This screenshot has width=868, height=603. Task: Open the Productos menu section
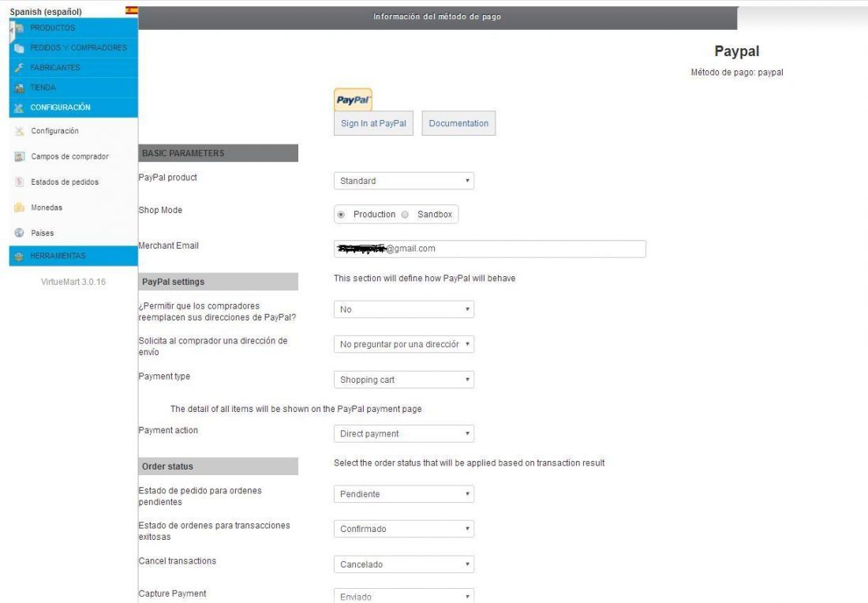pyautogui.click(x=73, y=28)
